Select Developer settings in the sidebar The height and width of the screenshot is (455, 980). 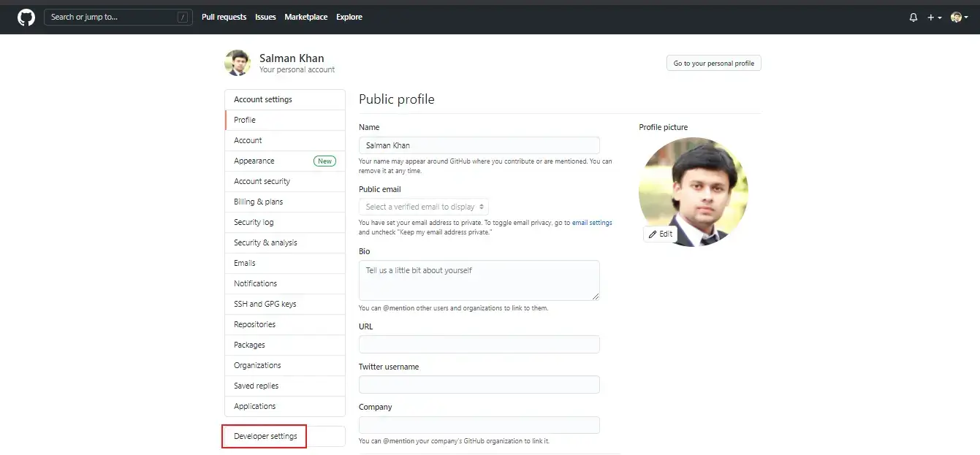click(x=264, y=435)
